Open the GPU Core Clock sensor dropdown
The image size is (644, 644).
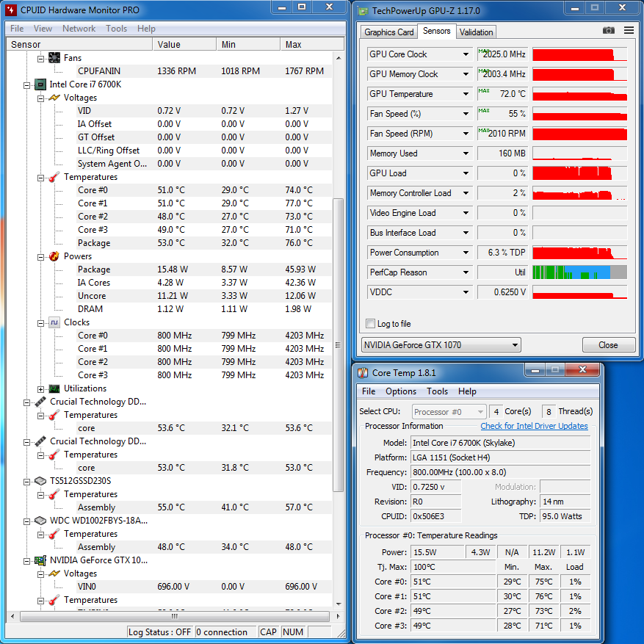[466, 54]
